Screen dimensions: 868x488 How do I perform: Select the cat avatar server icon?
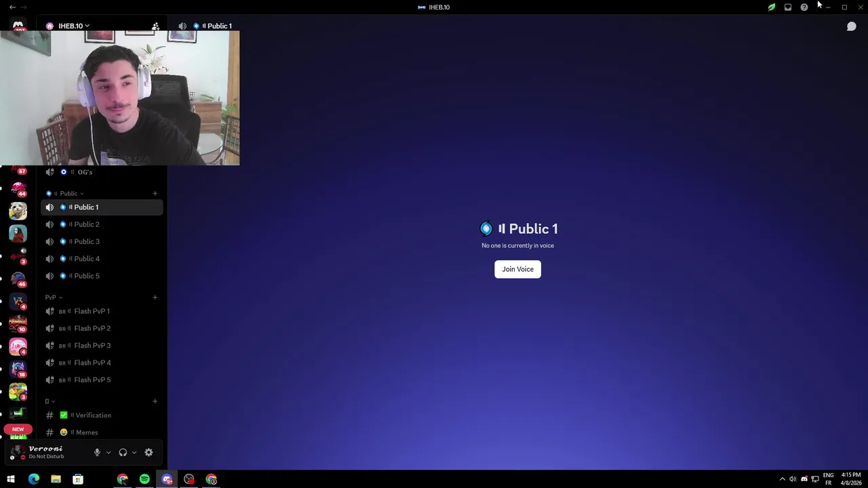click(x=18, y=211)
